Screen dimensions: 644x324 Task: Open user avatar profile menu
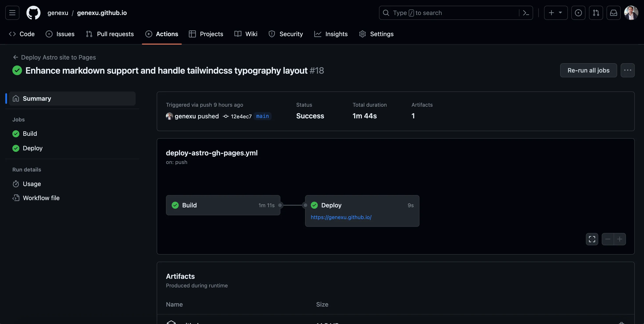tap(631, 13)
